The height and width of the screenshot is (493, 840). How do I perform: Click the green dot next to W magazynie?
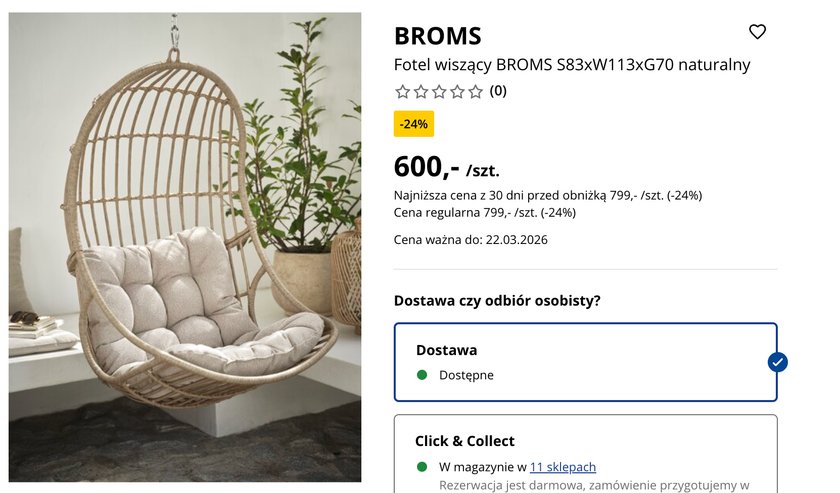coord(422,467)
